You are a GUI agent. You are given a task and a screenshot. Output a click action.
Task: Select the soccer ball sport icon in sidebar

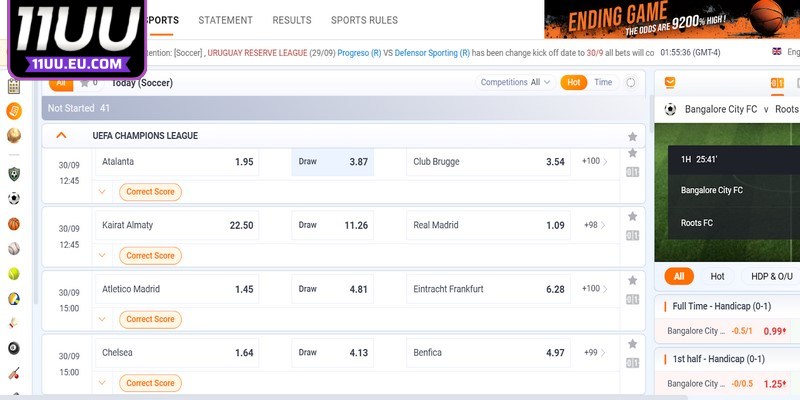click(14, 198)
